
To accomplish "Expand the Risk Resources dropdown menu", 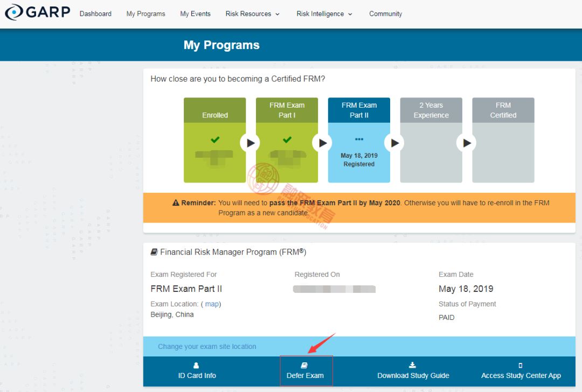I will click(x=252, y=14).
